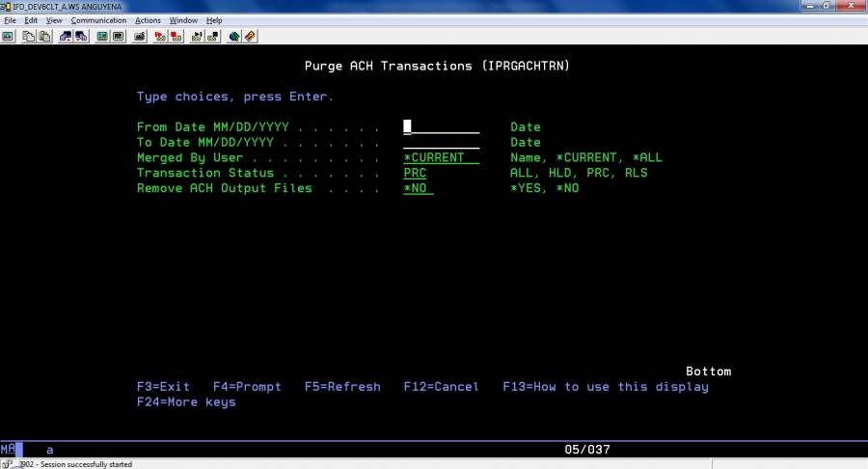Click the Print Screen toolbar icon
The width and height of the screenshot is (868, 469).
(x=8, y=37)
